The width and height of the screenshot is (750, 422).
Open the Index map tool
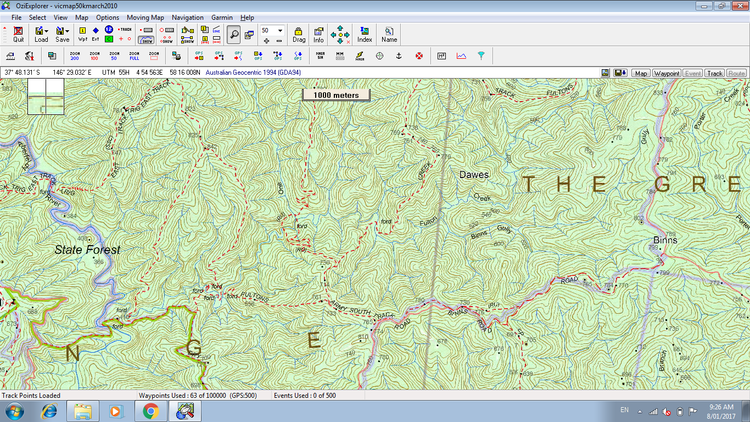coord(365,35)
